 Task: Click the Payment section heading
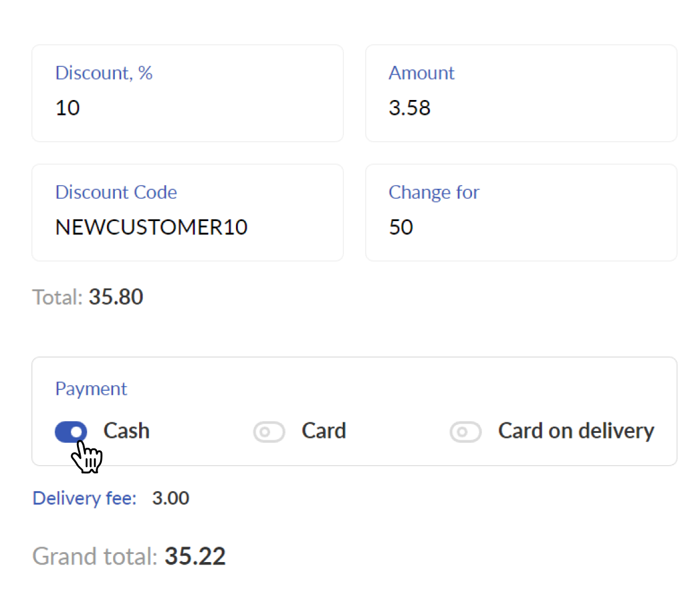tap(91, 389)
